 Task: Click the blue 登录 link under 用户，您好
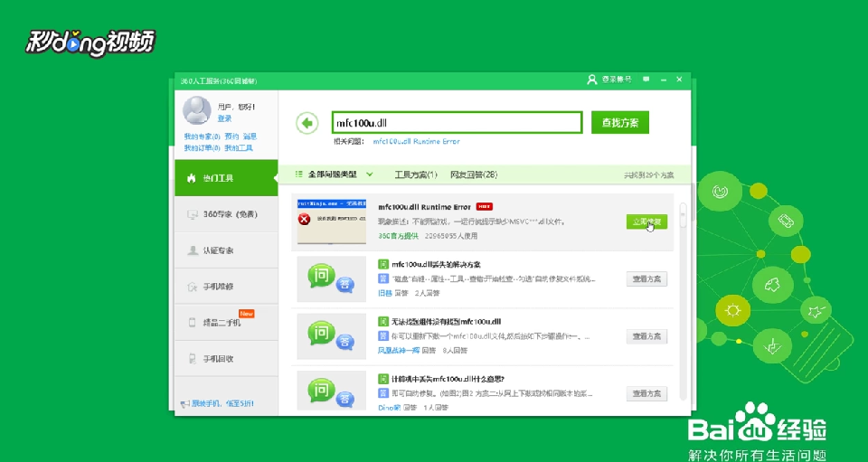(x=224, y=118)
